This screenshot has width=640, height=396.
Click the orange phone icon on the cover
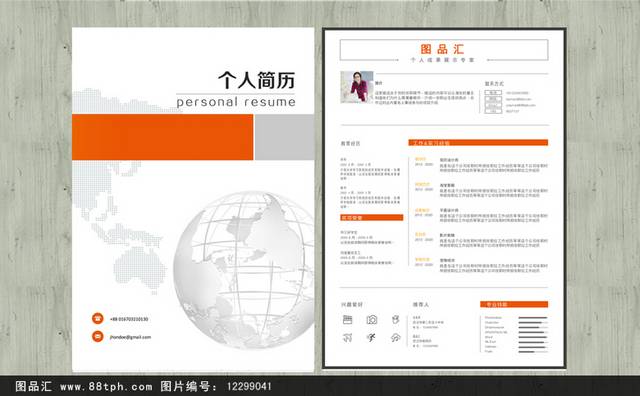(x=98, y=318)
